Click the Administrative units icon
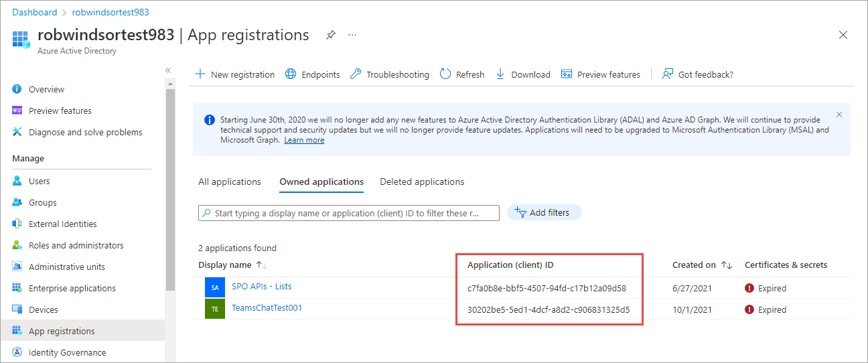Viewport: 868px width, 363px height. [x=17, y=267]
